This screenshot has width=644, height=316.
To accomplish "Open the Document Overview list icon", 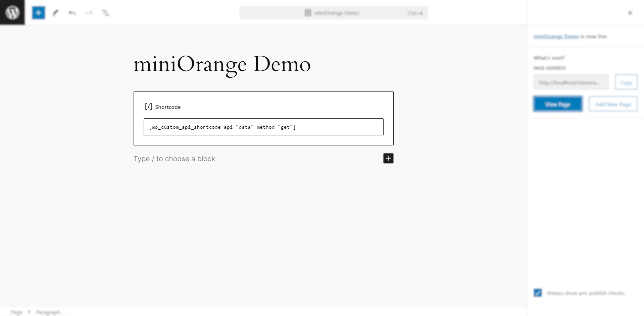I will coord(105,13).
